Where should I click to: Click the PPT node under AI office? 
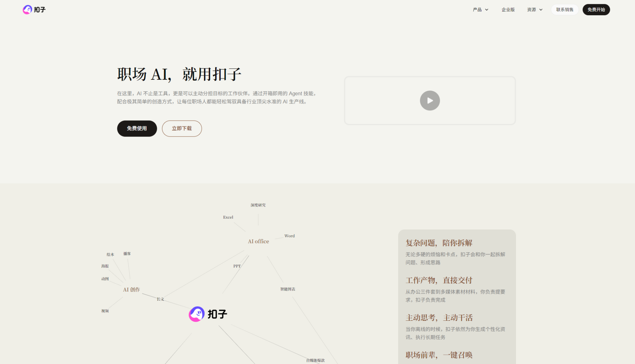(x=237, y=266)
